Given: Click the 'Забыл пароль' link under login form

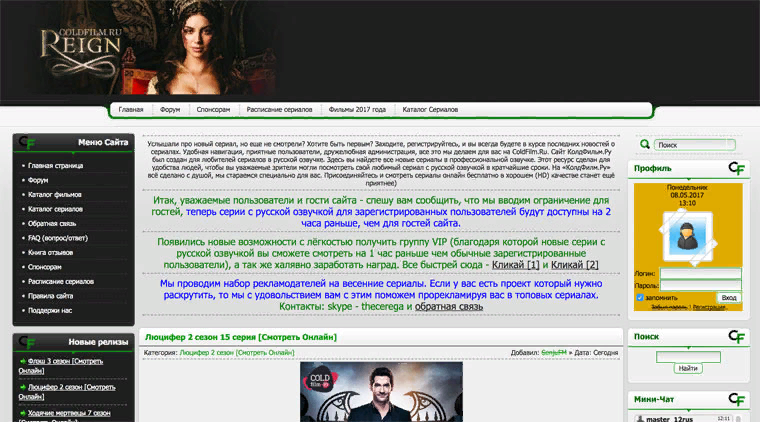Looking at the screenshot, I should [669, 307].
